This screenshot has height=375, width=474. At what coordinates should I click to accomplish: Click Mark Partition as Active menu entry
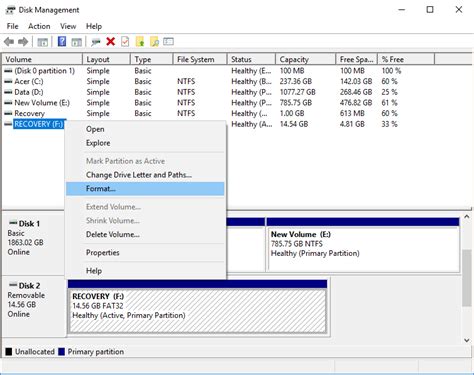pyautogui.click(x=145, y=161)
